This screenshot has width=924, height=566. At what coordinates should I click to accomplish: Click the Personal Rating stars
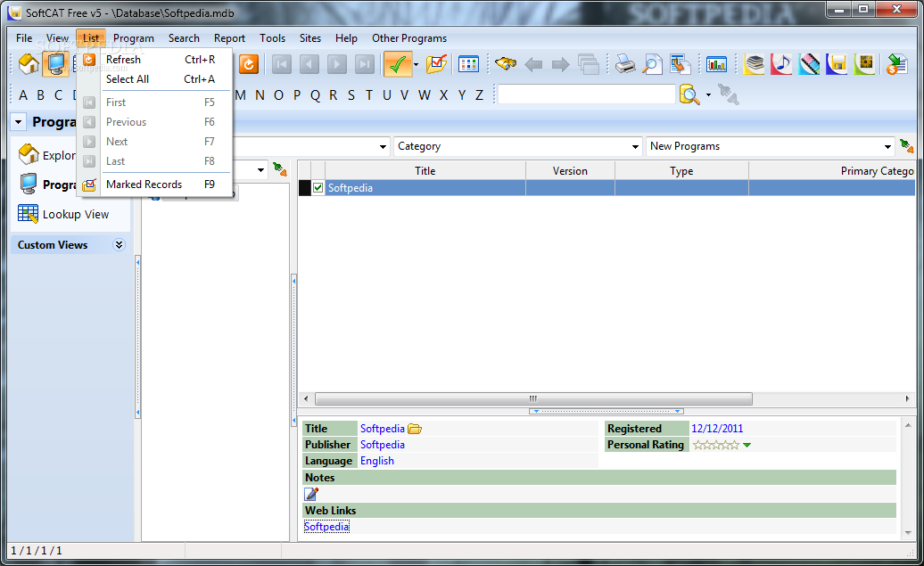(715, 446)
